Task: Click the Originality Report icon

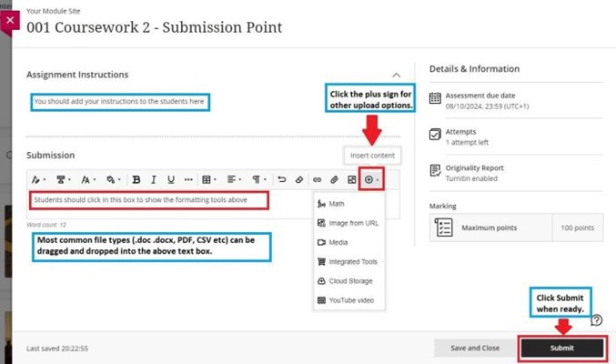Action: (435, 170)
